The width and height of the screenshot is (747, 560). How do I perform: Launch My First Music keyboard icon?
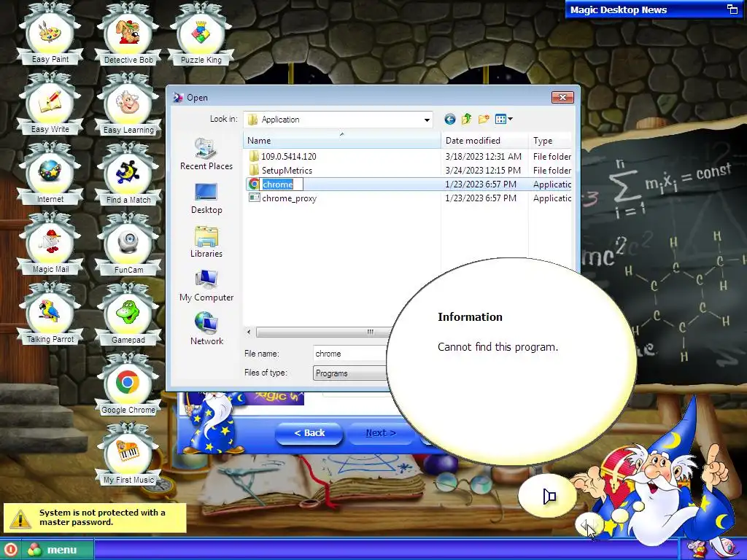coord(128,454)
